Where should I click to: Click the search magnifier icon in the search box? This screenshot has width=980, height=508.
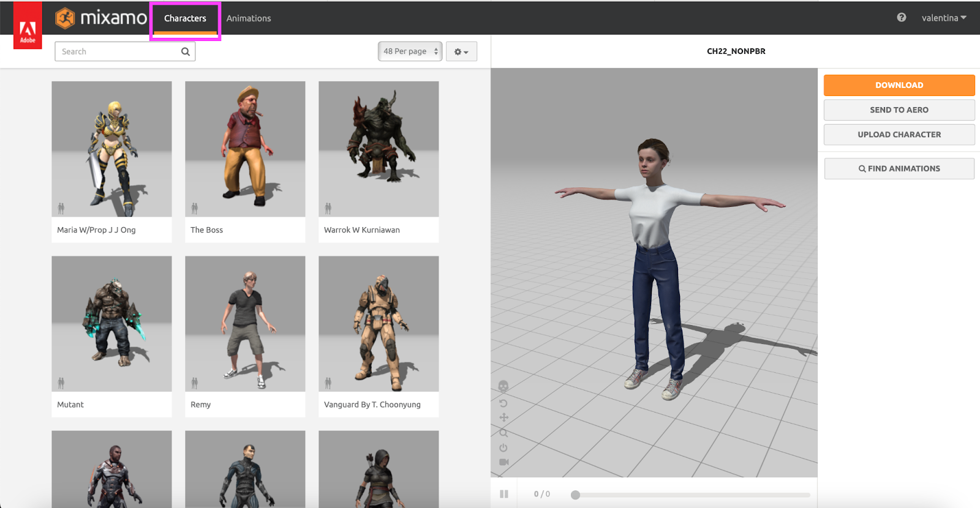click(185, 51)
